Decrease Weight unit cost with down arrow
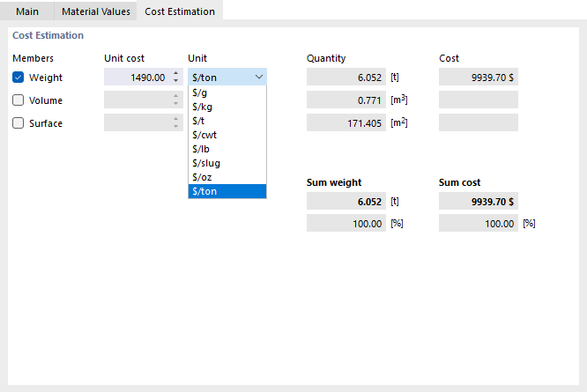The height and width of the screenshot is (392, 587). [x=175, y=81]
